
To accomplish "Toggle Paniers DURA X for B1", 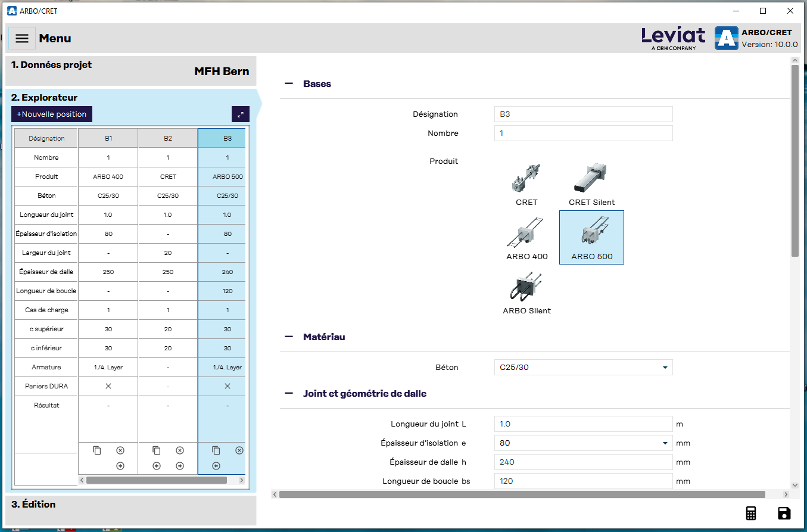I will coord(108,386).
